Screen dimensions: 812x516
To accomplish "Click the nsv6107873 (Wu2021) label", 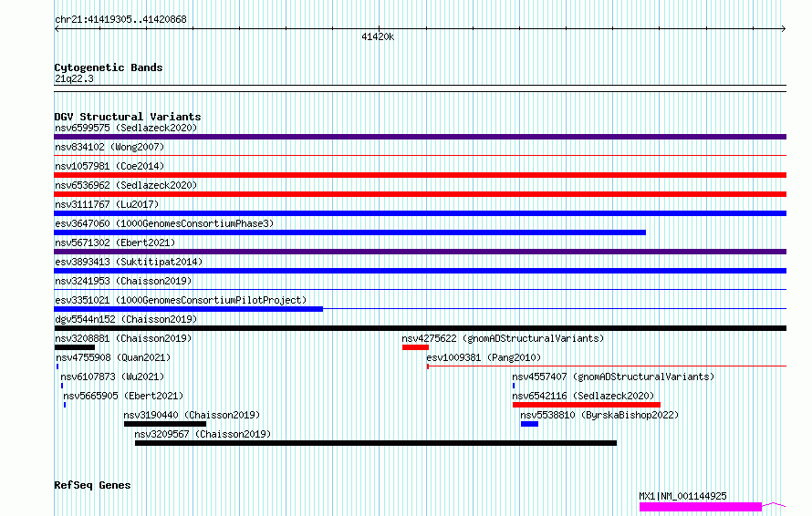I will click(112, 377).
